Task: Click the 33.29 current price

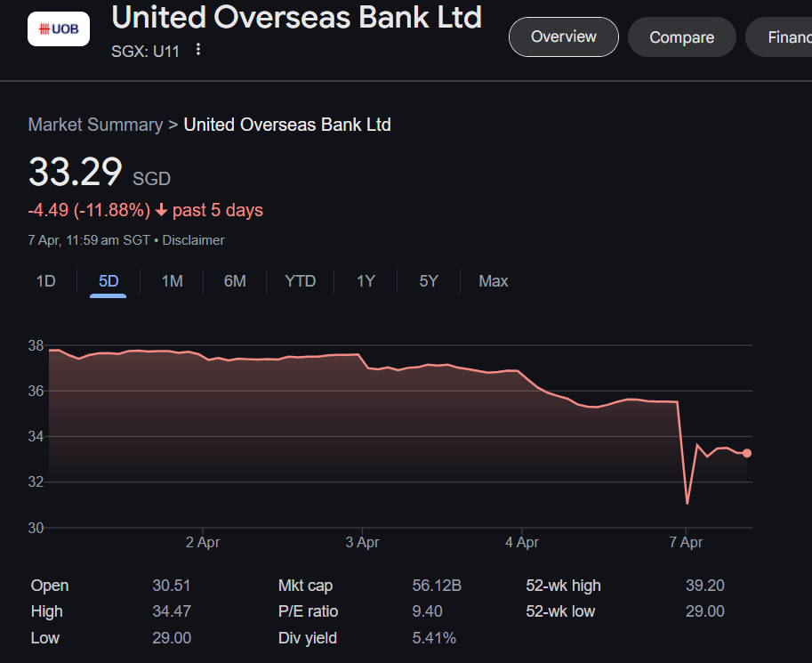Action: [x=75, y=172]
